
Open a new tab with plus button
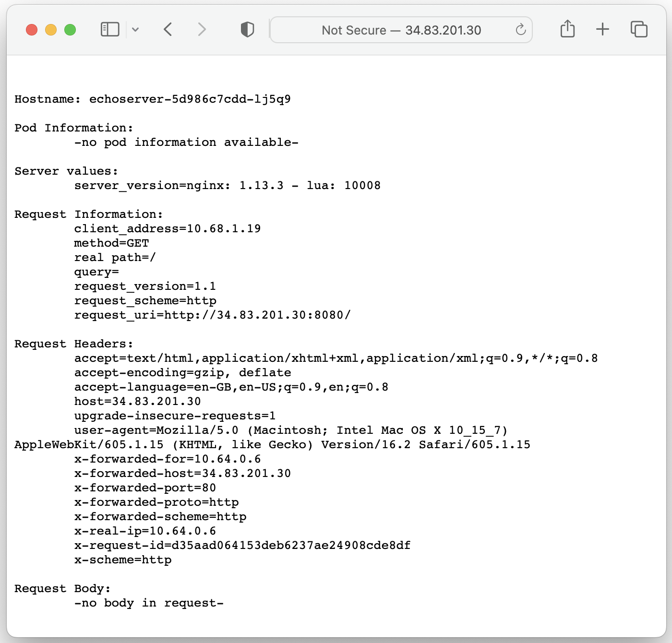(x=602, y=30)
